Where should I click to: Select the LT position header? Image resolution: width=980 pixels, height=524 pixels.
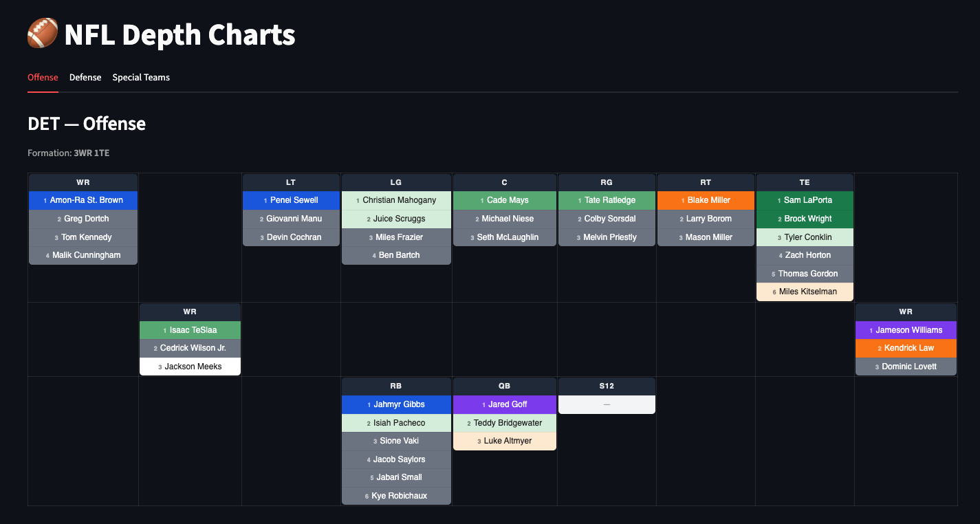[x=291, y=182]
